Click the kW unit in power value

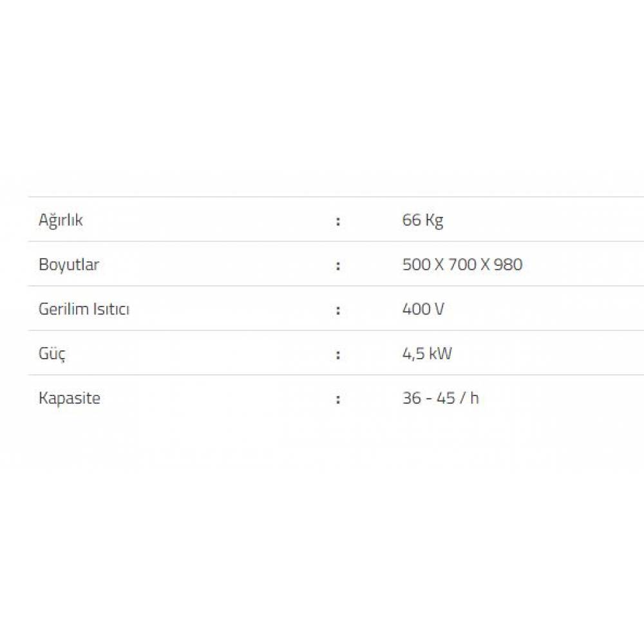click(441, 354)
